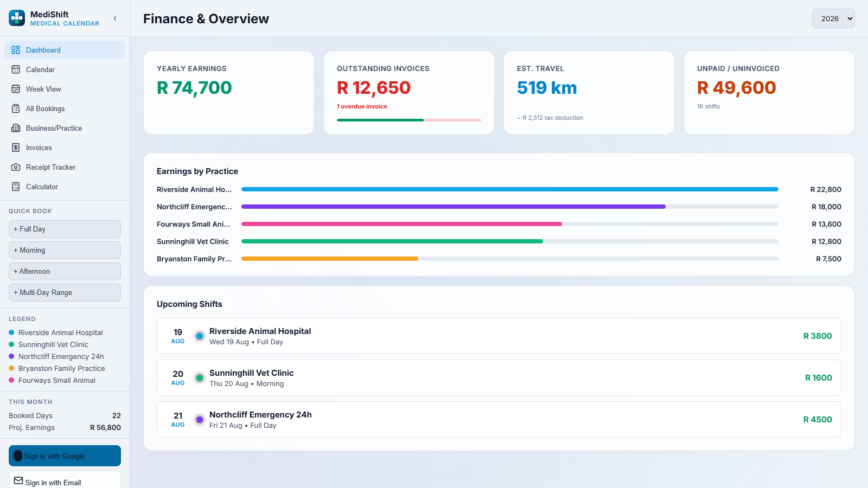The image size is (868, 488).
Task: Collapse the sidebar with the chevron
Action: point(115,18)
